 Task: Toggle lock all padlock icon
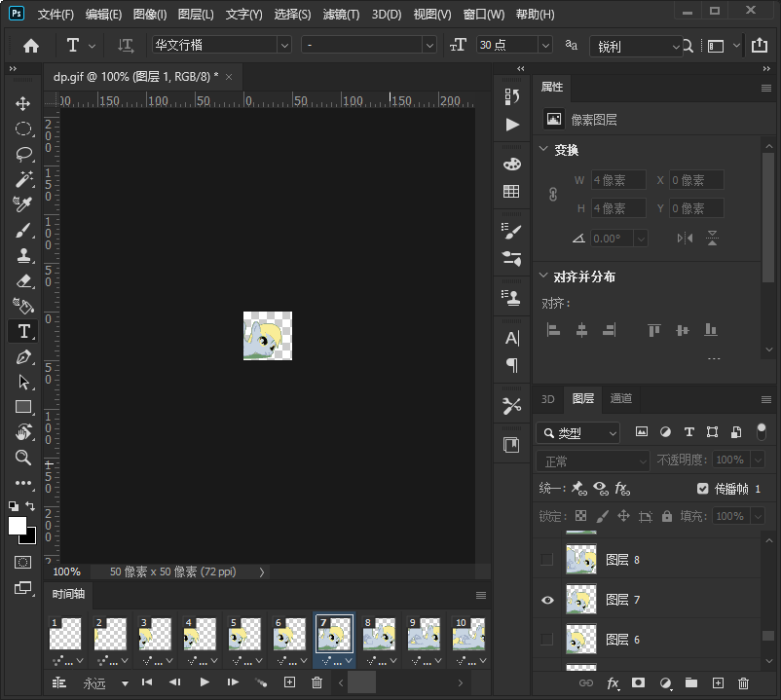[x=667, y=516]
